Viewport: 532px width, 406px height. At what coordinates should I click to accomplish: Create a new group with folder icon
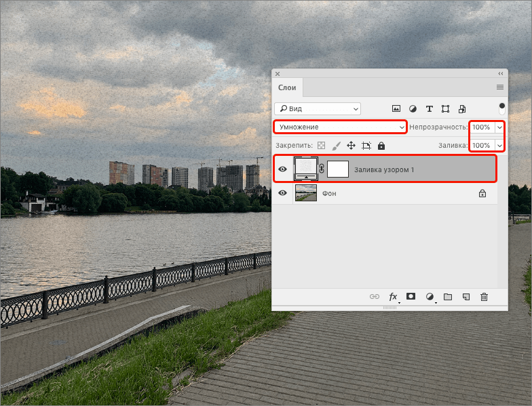click(448, 297)
